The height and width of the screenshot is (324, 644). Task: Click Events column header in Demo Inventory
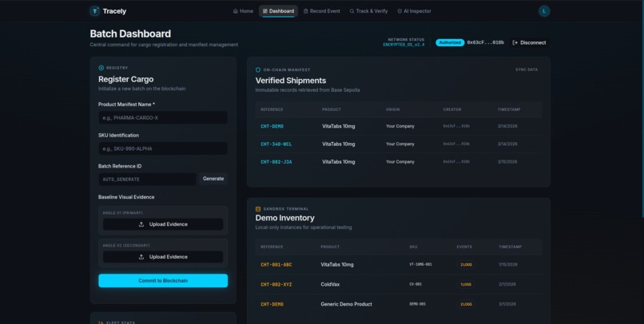(x=464, y=247)
